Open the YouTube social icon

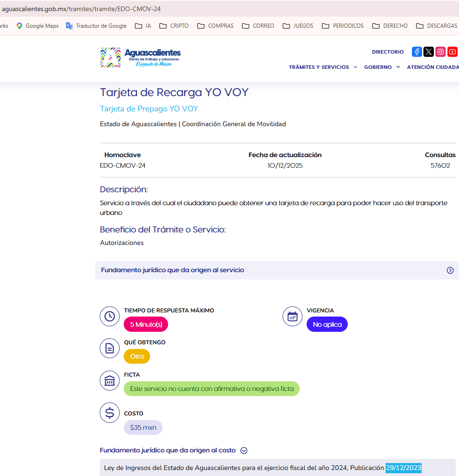point(453,52)
